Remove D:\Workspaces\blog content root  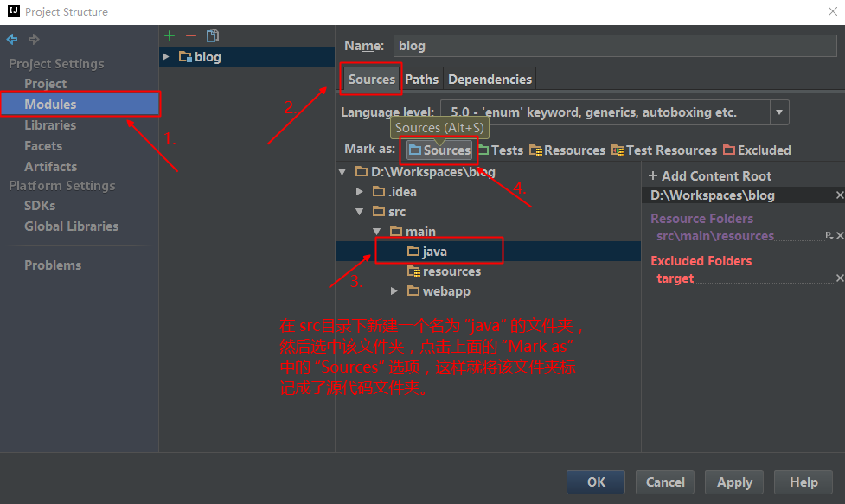click(x=839, y=196)
